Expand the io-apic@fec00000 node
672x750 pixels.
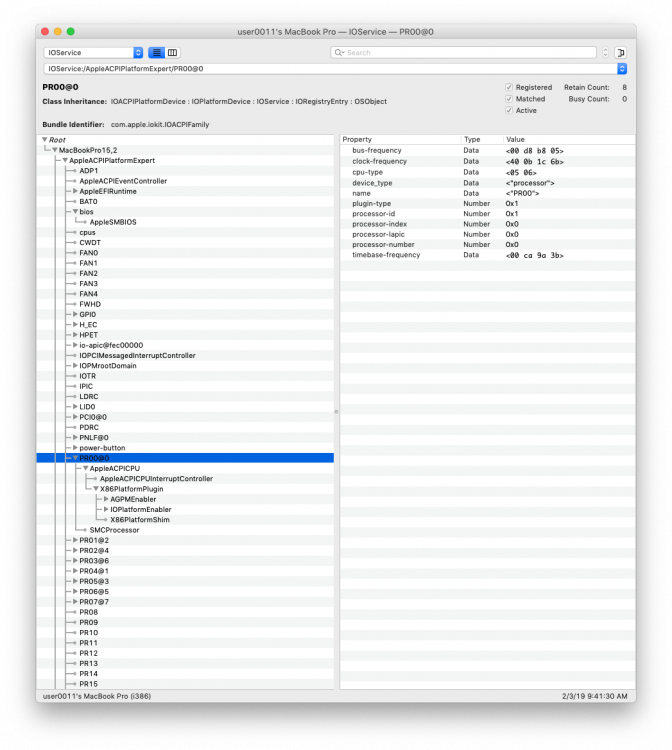[x=75, y=345]
